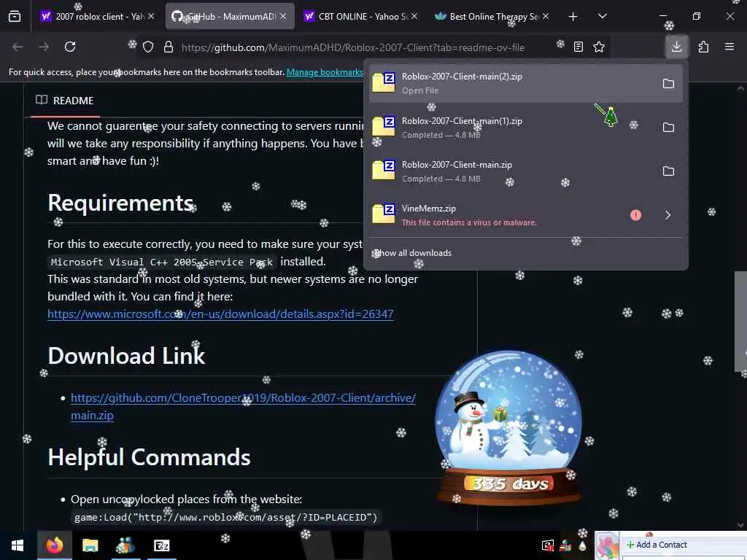Toggle Reader View icon in address bar
The height and width of the screenshot is (560, 747).
[578, 47]
